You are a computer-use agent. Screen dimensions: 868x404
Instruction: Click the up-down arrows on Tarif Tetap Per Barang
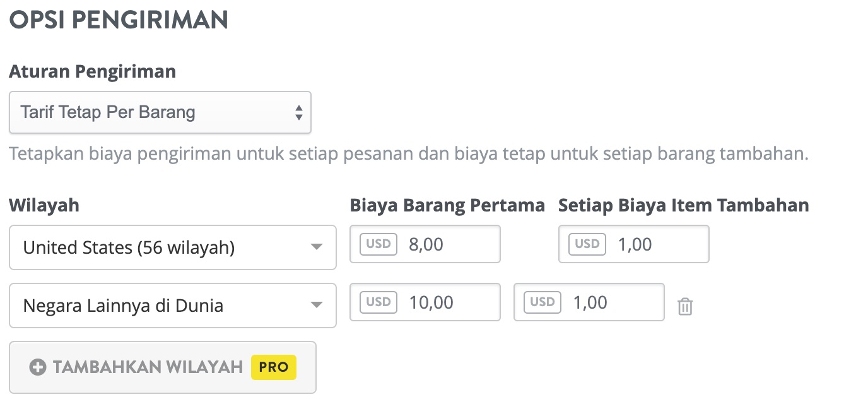pos(299,113)
